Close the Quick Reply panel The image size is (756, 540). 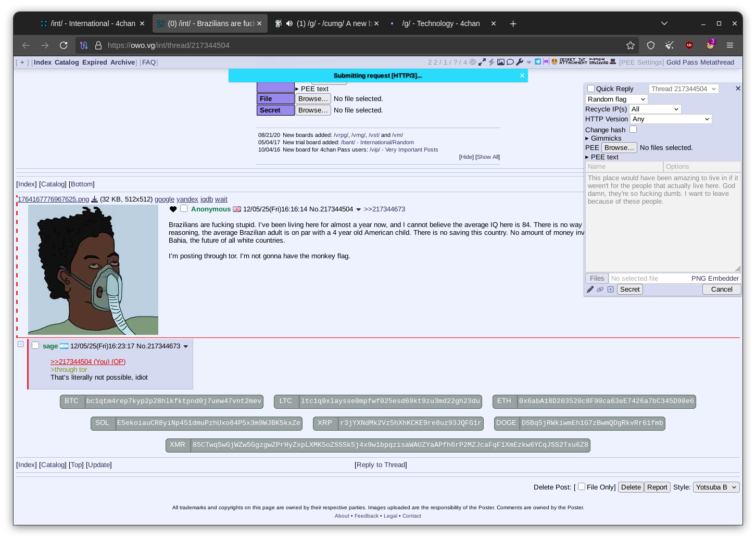[x=738, y=89]
